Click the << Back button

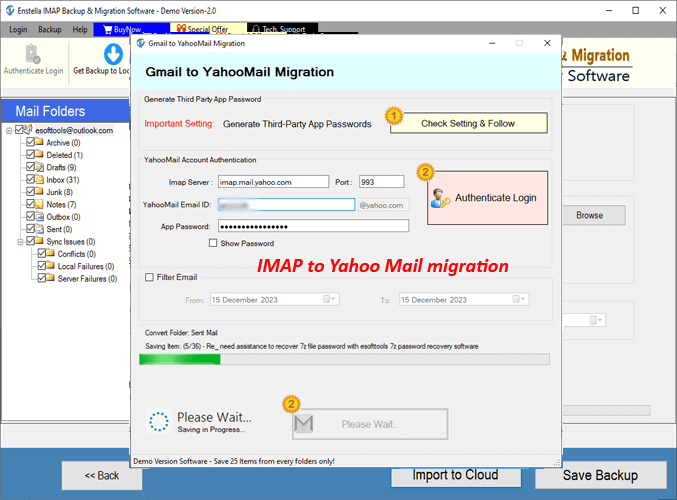coord(102,475)
